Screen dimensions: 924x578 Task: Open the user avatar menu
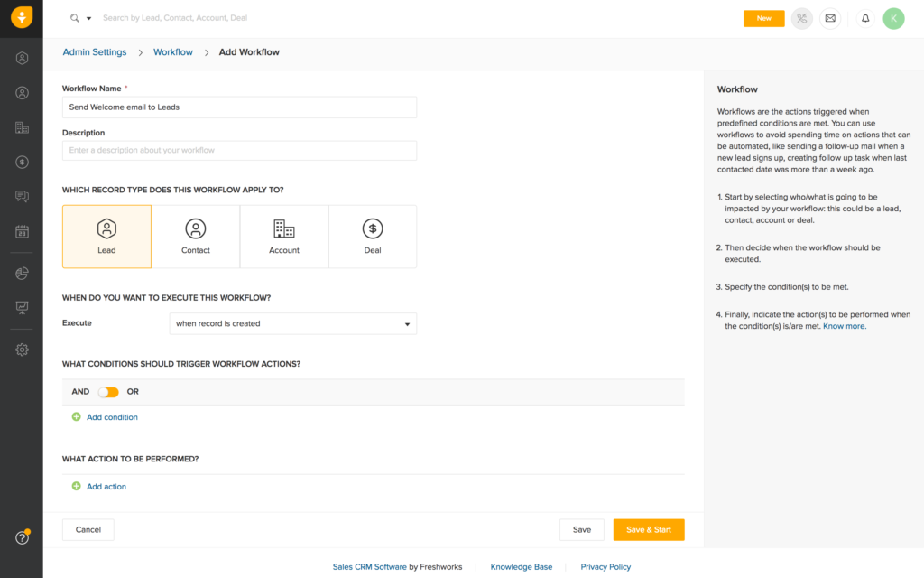[893, 18]
